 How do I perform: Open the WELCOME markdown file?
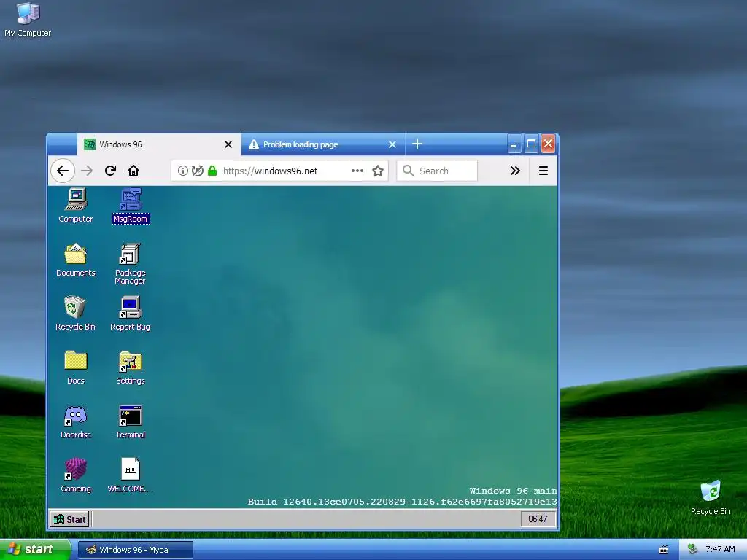130,475
